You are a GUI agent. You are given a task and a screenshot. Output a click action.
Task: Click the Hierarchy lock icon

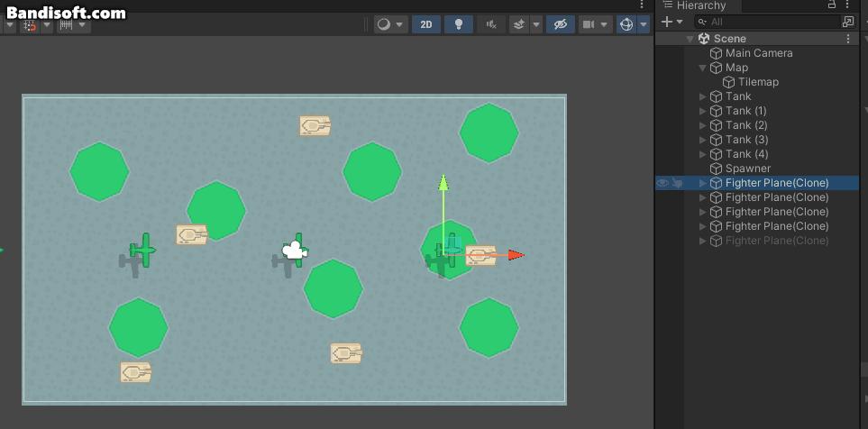[x=831, y=5]
